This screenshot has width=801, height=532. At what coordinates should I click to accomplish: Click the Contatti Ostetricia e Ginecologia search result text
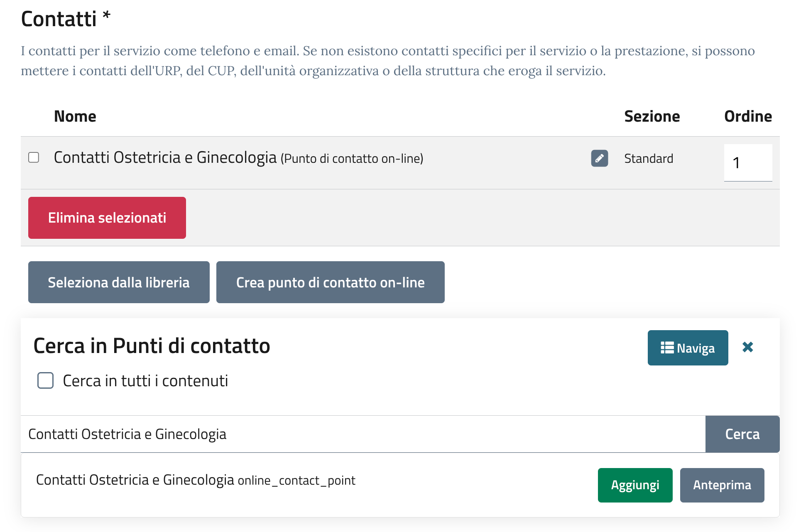(135, 480)
